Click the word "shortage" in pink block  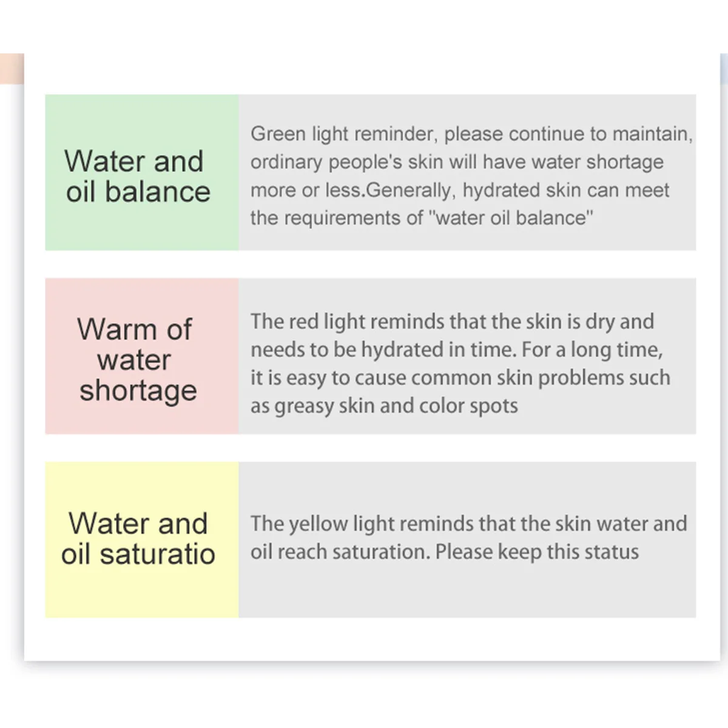click(138, 390)
